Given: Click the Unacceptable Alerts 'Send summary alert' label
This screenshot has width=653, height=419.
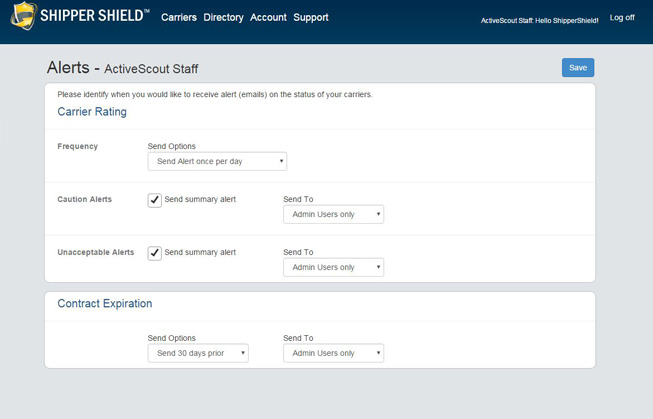Looking at the screenshot, I should pos(200,252).
